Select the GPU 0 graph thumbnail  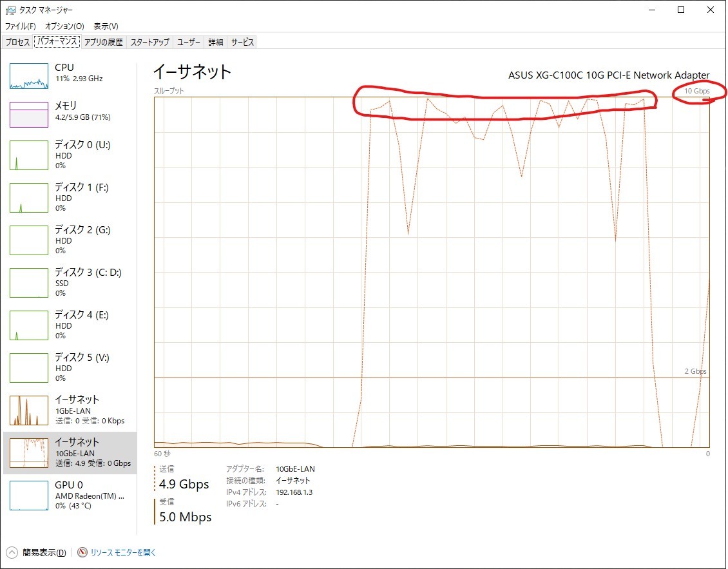point(29,496)
